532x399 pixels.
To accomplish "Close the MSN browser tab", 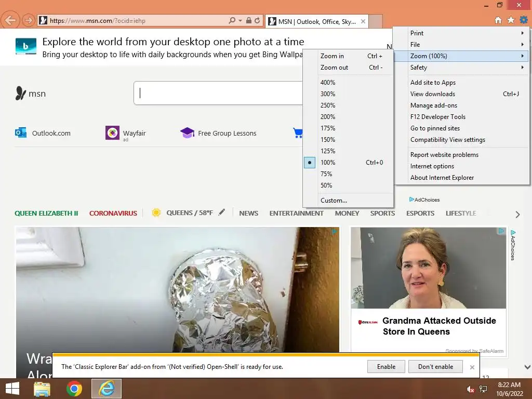I will tap(363, 21).
